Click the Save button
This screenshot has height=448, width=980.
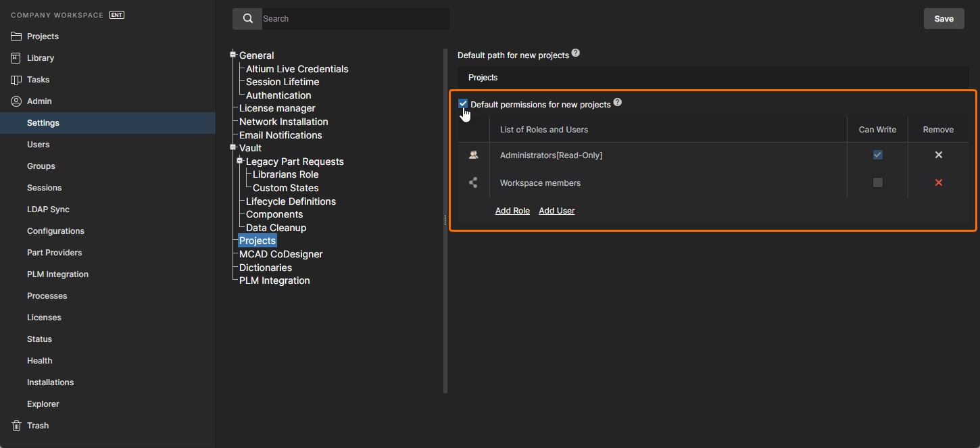[944, 19]
